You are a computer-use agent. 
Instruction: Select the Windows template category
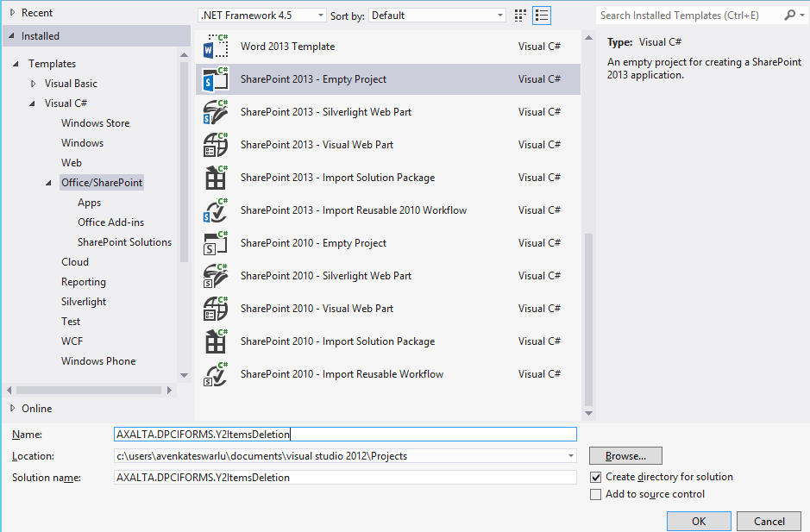tap(82, 143)
